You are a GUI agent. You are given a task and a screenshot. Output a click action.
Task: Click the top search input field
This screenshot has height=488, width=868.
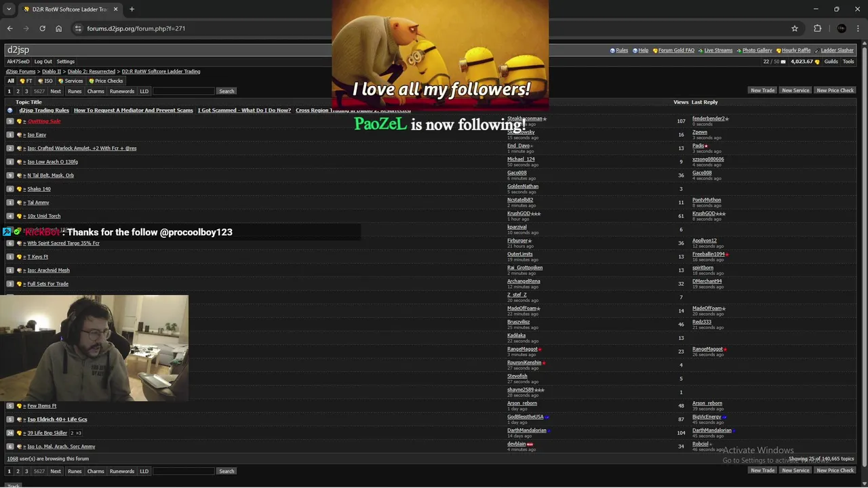183,91
